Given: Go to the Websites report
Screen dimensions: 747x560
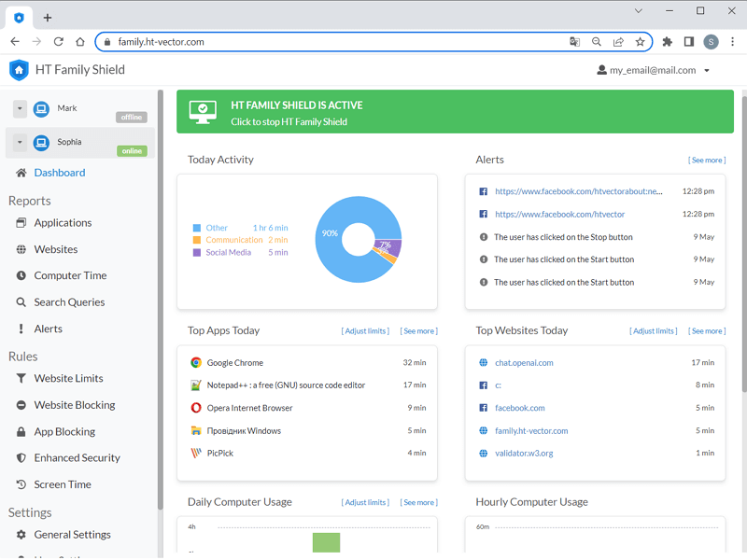Looking at the screenshot, I should 56,249.
